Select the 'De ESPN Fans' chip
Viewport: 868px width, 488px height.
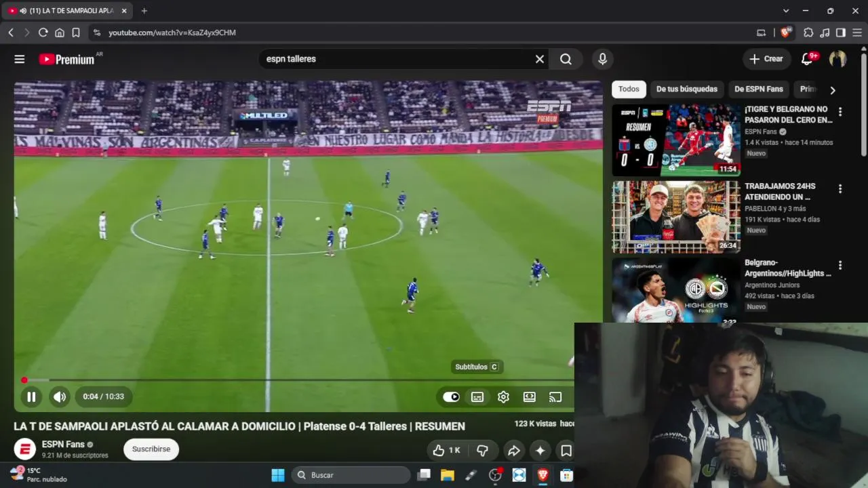point(759,89)
